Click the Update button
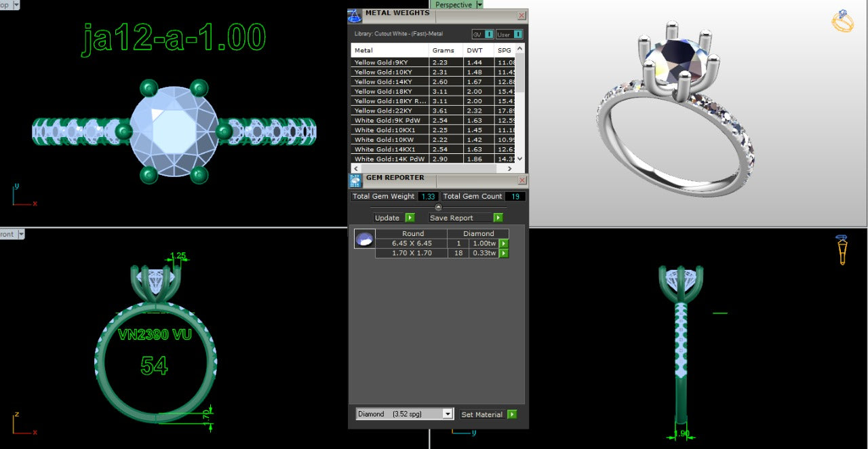 pos(387,218)
